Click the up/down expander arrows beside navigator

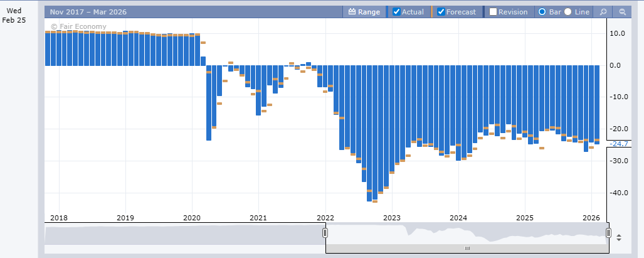619,237
